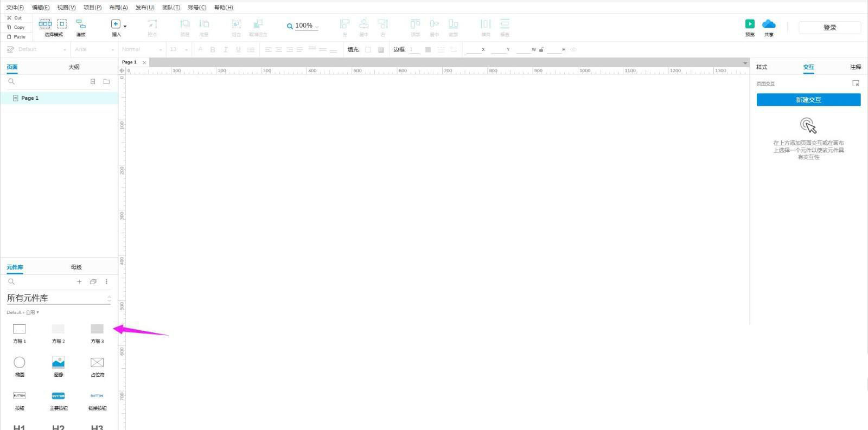Expand the 所有元件库 library selector
This screenshot has width=868, height=430.
pos(109,298)
